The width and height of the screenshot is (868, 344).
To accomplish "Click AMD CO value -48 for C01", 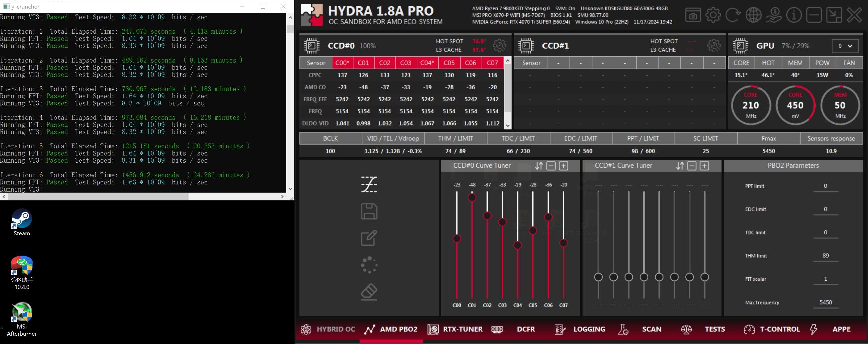I will [x=363, y=87].
